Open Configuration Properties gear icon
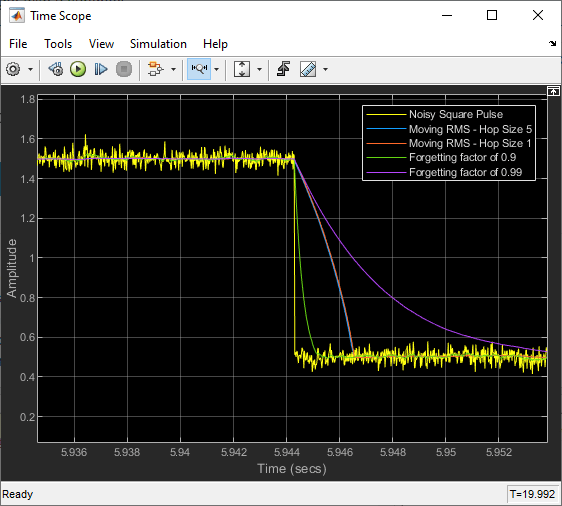This screenshot has width=562, height=506. 13,69
